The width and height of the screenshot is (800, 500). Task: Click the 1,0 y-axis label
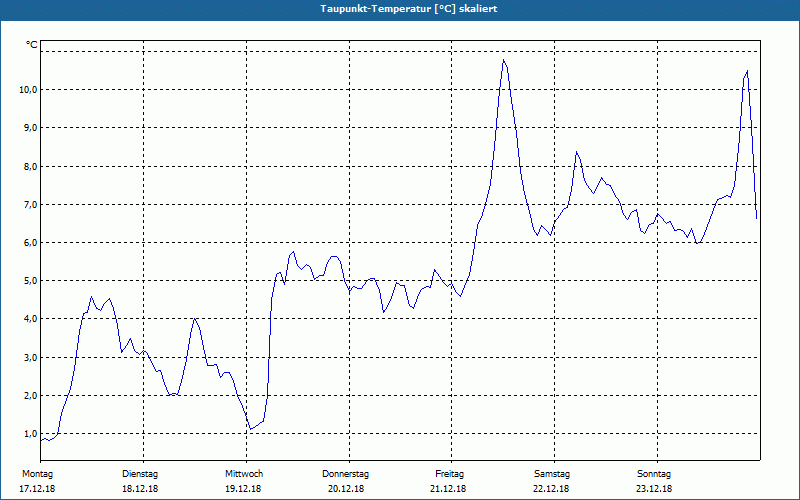pyautogui.click(x=30, y=433)
